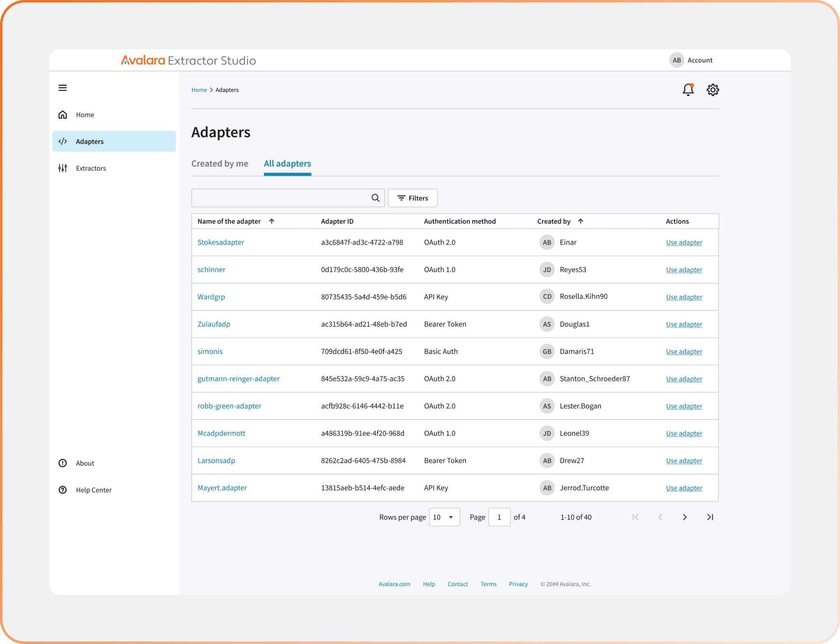The height and width of the screenshot is (644, 840).
Task: Click Use adapter for Wardgrp
Action: [x=684, y=297]
